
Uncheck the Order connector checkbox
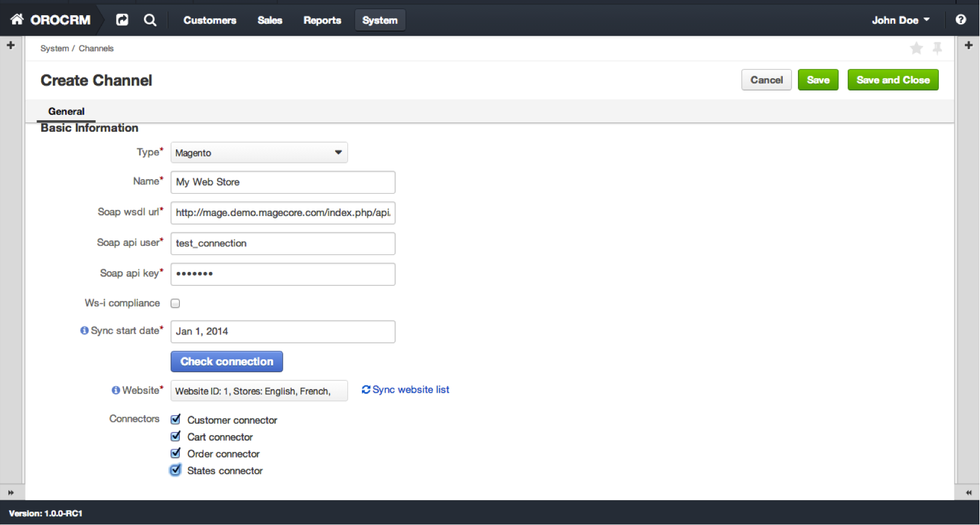(175, 453)
